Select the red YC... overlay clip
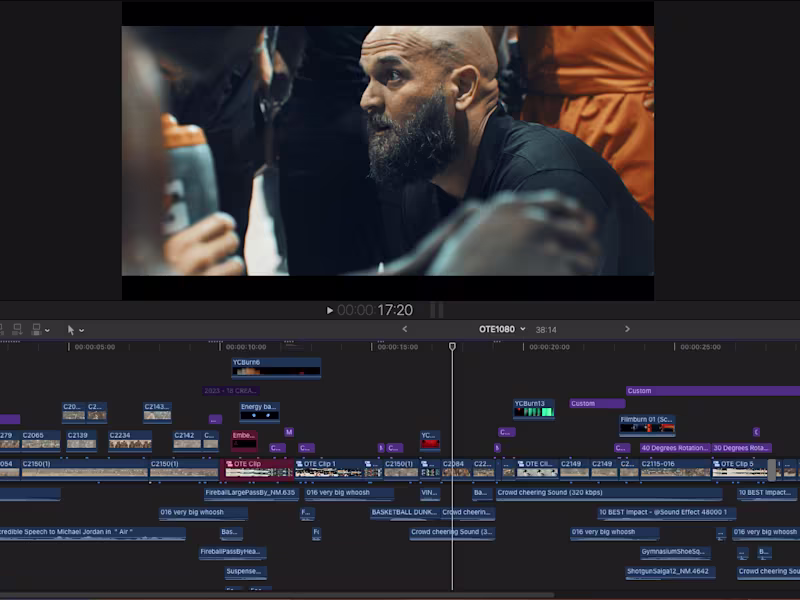This screenshot has width=800, height=600. tap(430, 441)
